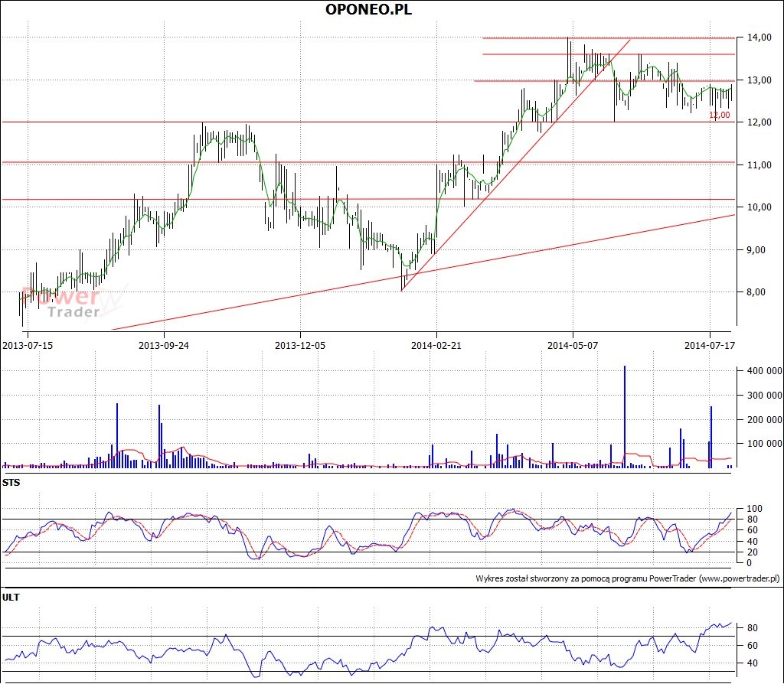This screenshot has height=684, width=784.
Task: Select the STS 100 scale label
Action: (x=754, y=509)
